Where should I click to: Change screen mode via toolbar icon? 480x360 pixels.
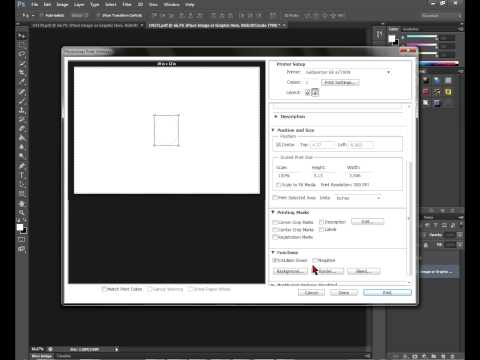[22, 249]
